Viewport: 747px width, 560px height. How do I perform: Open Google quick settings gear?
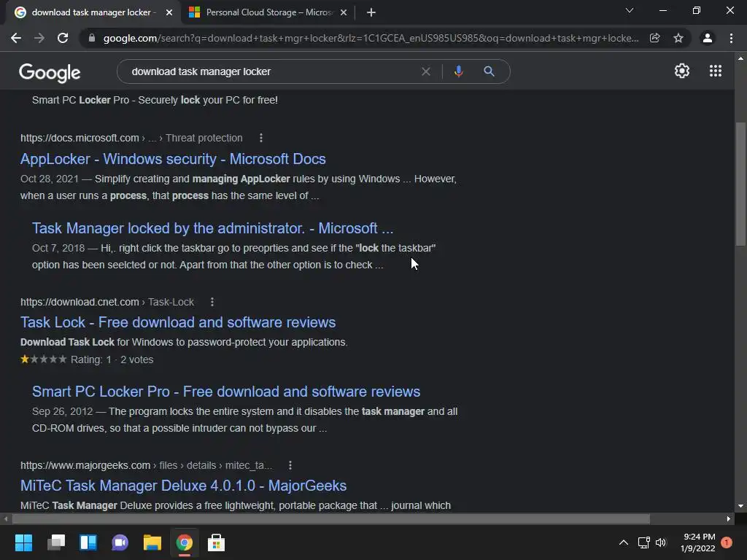[682, 71]
